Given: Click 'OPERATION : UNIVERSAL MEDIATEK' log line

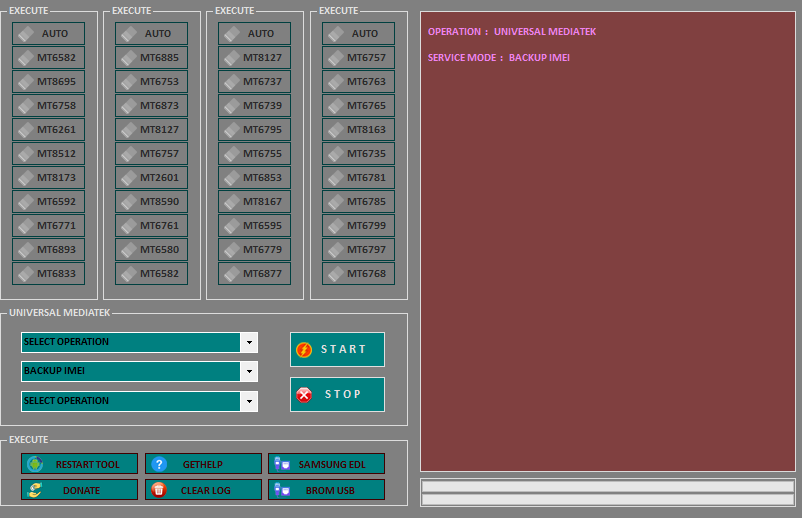Looking at the screenshot, I should point(511,32).
